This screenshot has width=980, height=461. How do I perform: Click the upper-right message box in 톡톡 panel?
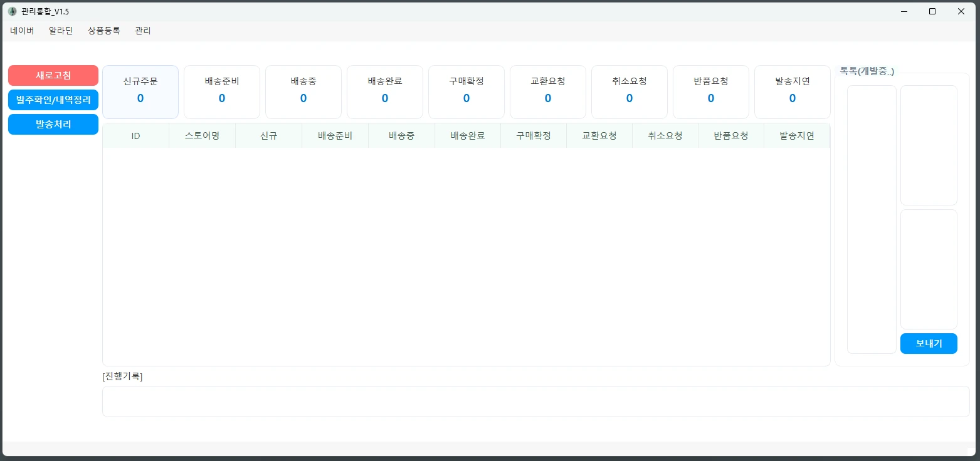[x=929, y=145]
